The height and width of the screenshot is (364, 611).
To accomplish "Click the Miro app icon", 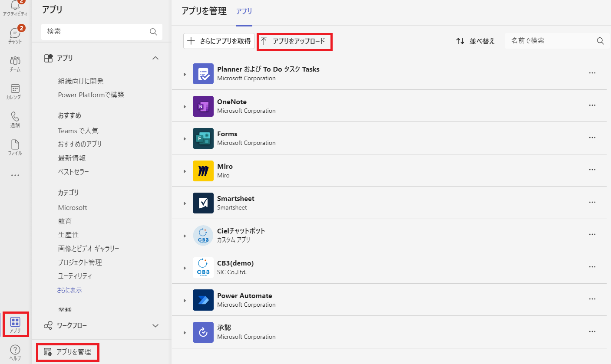I will [x=203, y=171].
